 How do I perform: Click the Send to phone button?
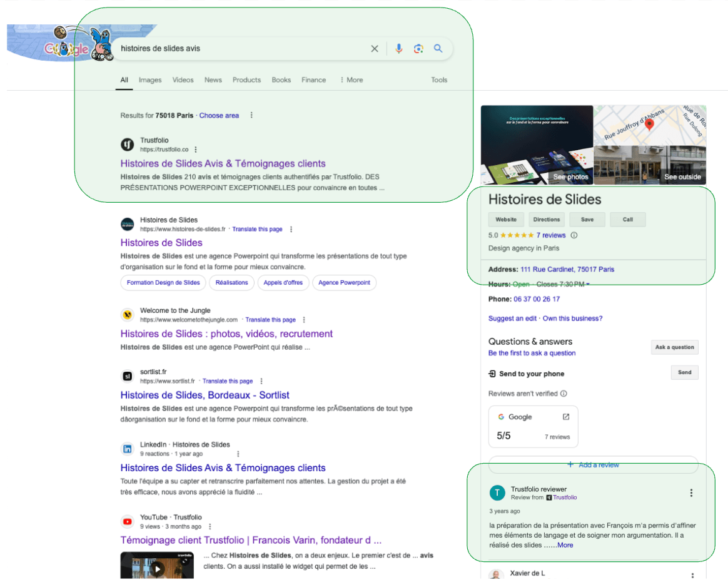pos(684,372)
